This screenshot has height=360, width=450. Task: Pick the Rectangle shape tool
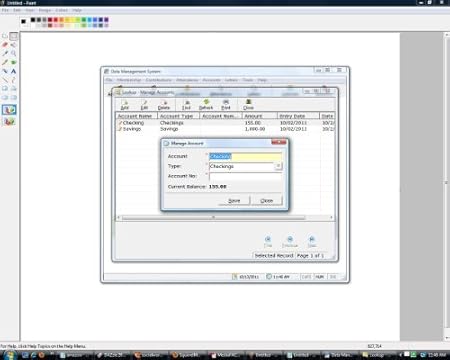coord(5,89)
